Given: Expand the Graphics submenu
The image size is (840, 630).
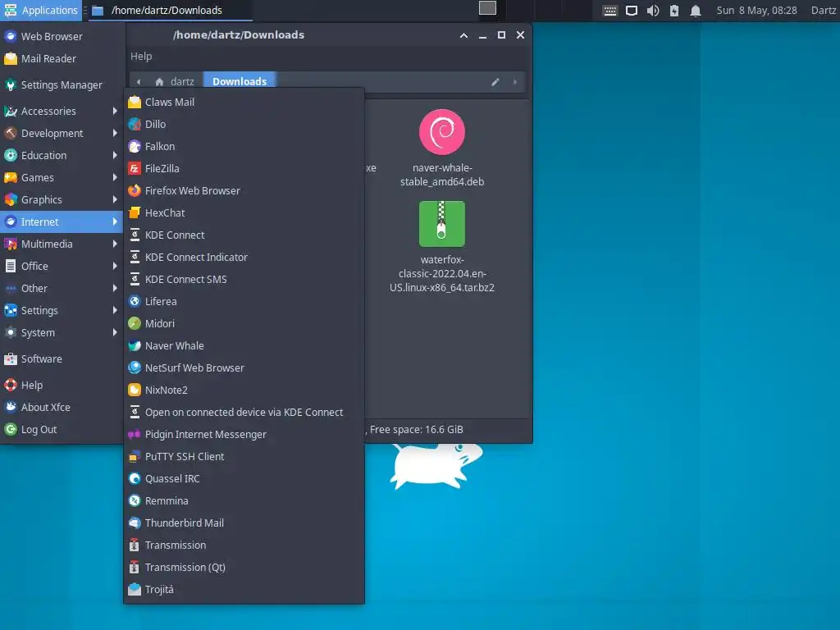Looking at the screenshot, I should [61, 200].
